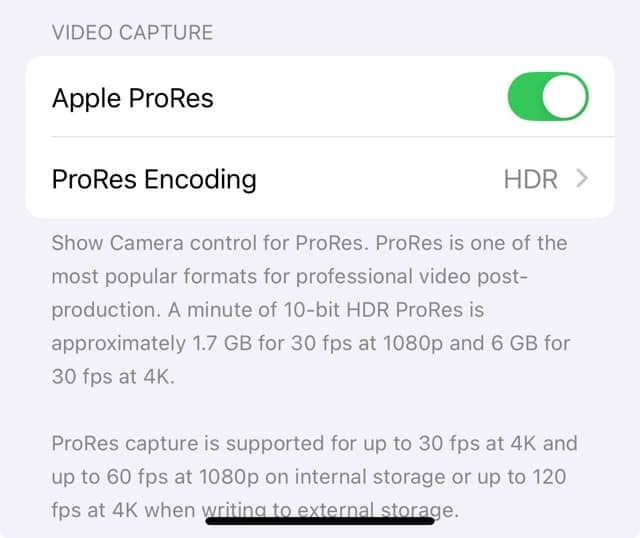Click the green track of the ProRes switch

524,97
